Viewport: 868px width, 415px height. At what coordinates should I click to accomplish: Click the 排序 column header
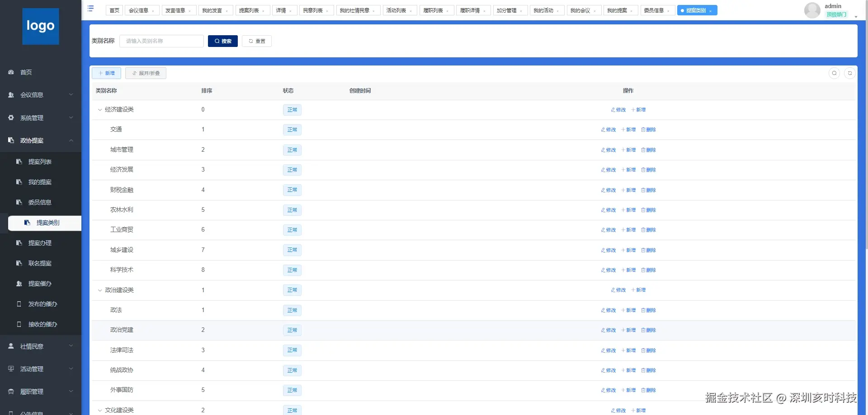tap(207, 91)
